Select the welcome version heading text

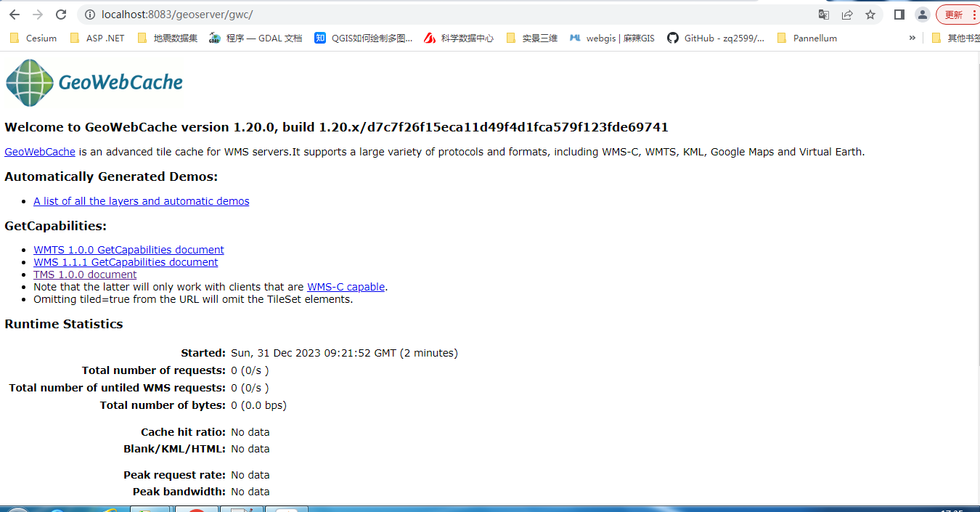(336, 127)
